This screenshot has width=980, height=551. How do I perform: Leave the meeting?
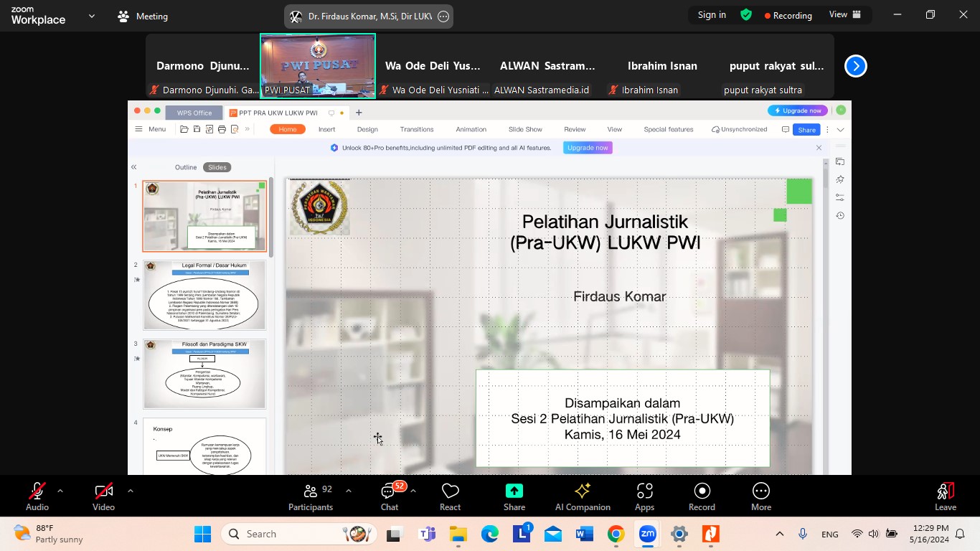[x=945, y=497]
